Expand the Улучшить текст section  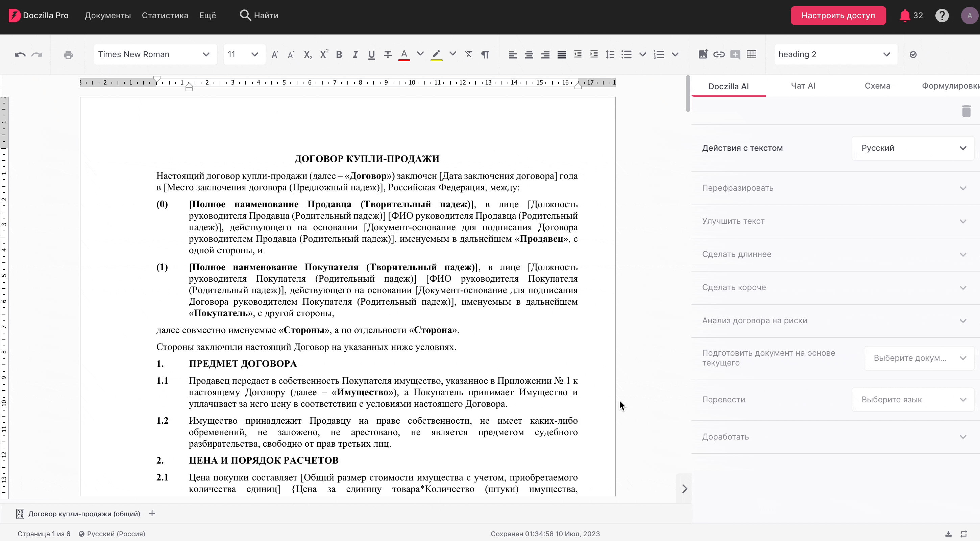[x=835, y=221]
